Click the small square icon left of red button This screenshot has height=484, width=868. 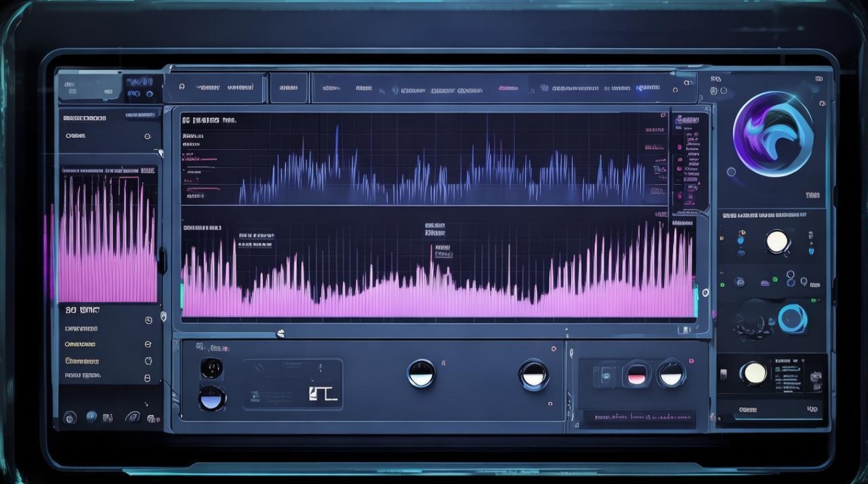tap(606, 374)
